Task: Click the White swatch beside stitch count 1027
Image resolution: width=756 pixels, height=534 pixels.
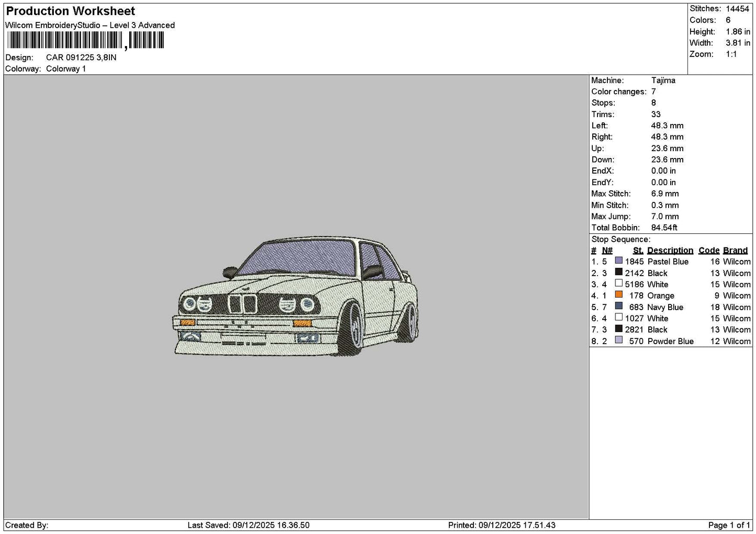Action: pos(618,317)
